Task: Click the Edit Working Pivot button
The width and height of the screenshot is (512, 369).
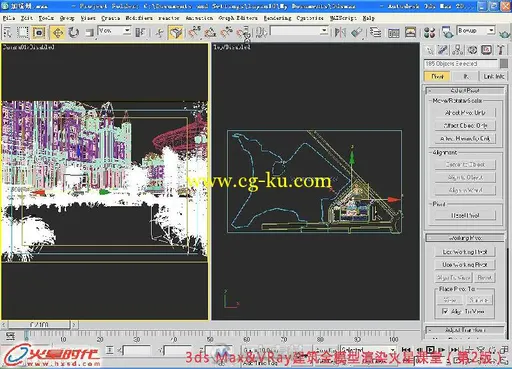Action: pyautogui.click(x=465, y=252)
